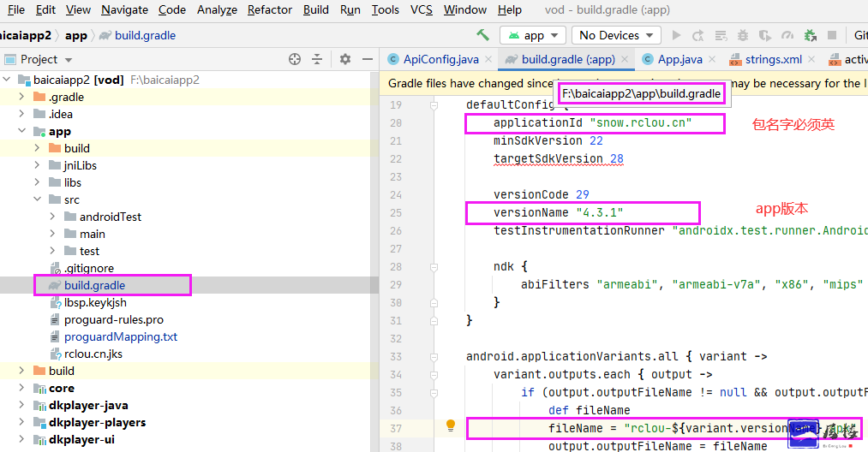This screenshot has height=452, width=868.
Task: Click the Apply Code Changes list icon
Action: pyautogui.click(x=721, y=35)
